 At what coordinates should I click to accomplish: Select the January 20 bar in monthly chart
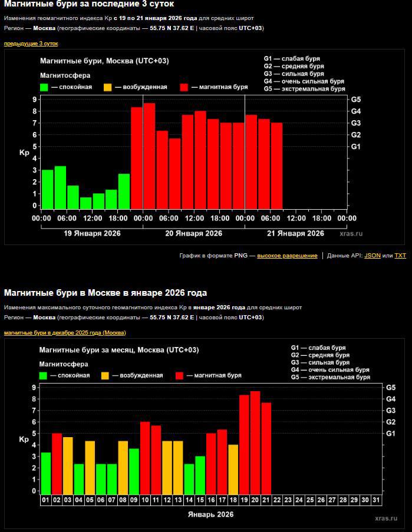255,442
